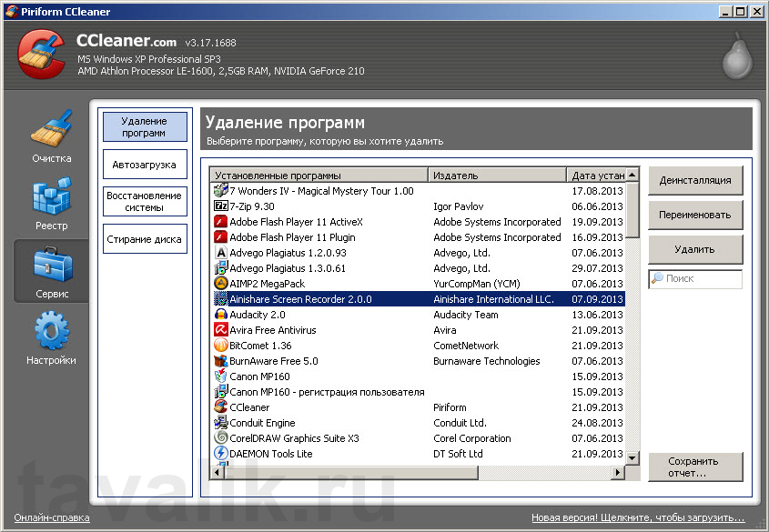Click the Conduit Engine icon
769x532 pixels.
(x=221, y=423)
